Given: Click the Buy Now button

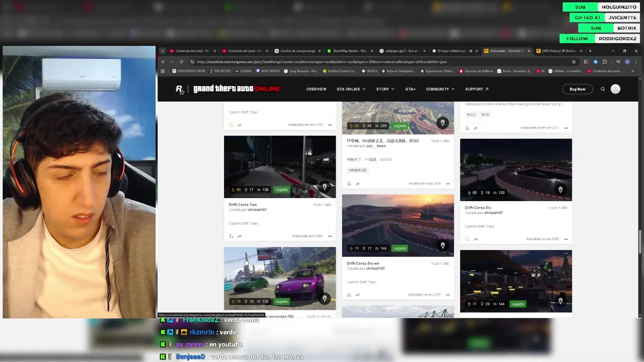Looking at the screenshot, I should (577, 89).
